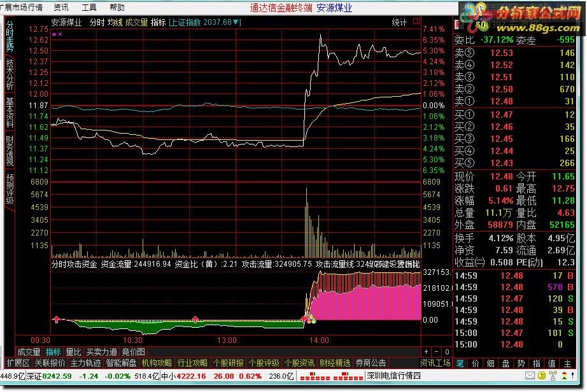Open the 机构攻略 tab
Viewport: 587px width, 392px height.
click(157, 363)
